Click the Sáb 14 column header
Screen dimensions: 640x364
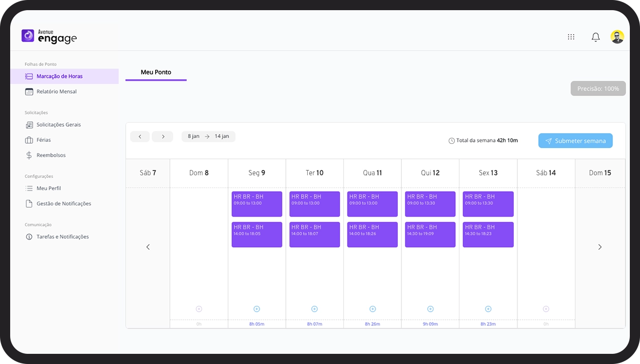click(546, 173)
